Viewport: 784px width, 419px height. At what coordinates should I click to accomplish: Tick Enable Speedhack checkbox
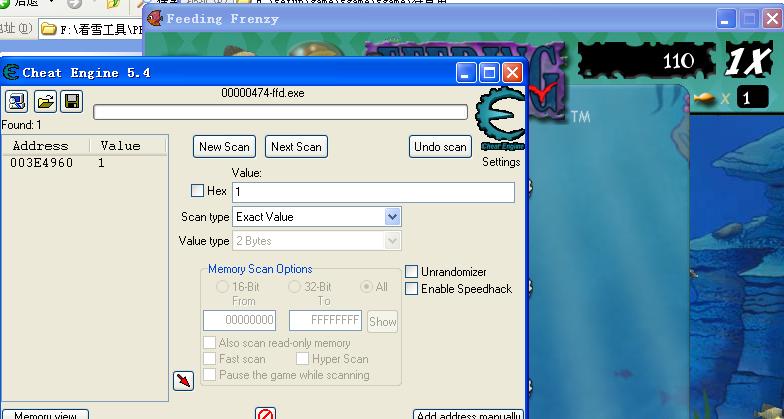pyautogui.click(x=411, y=288)
